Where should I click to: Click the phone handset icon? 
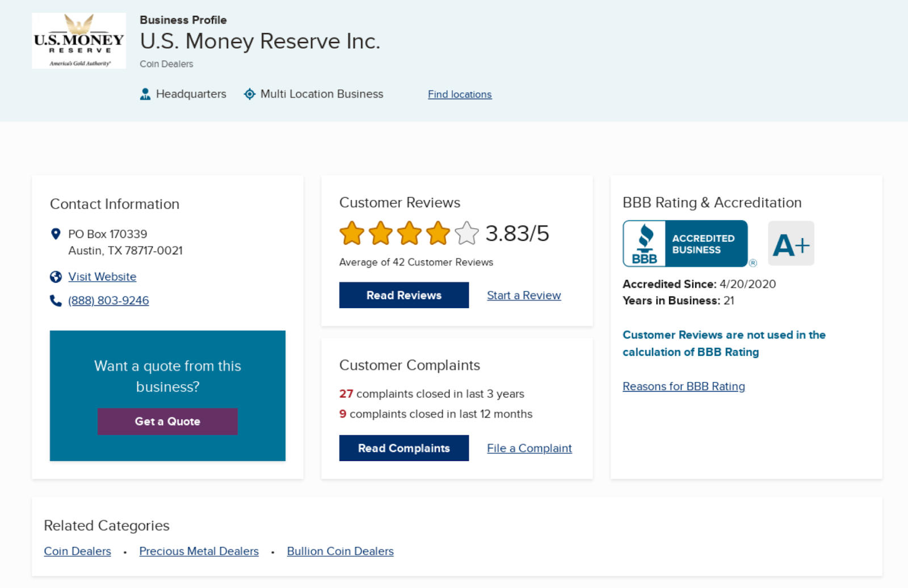(56, 301)
